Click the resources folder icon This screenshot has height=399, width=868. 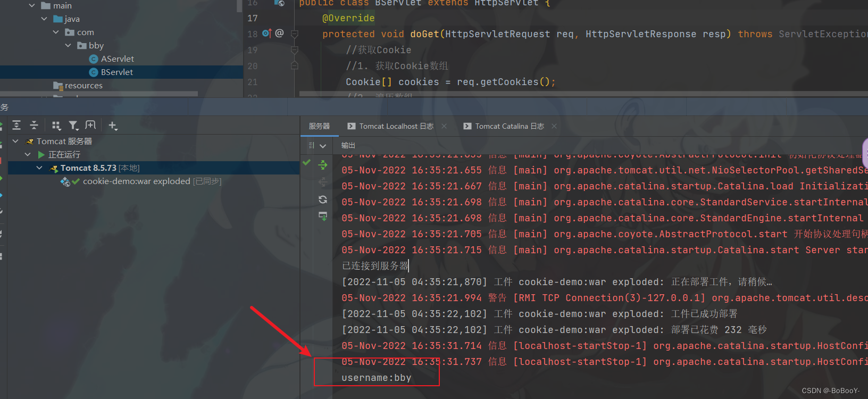58,86
